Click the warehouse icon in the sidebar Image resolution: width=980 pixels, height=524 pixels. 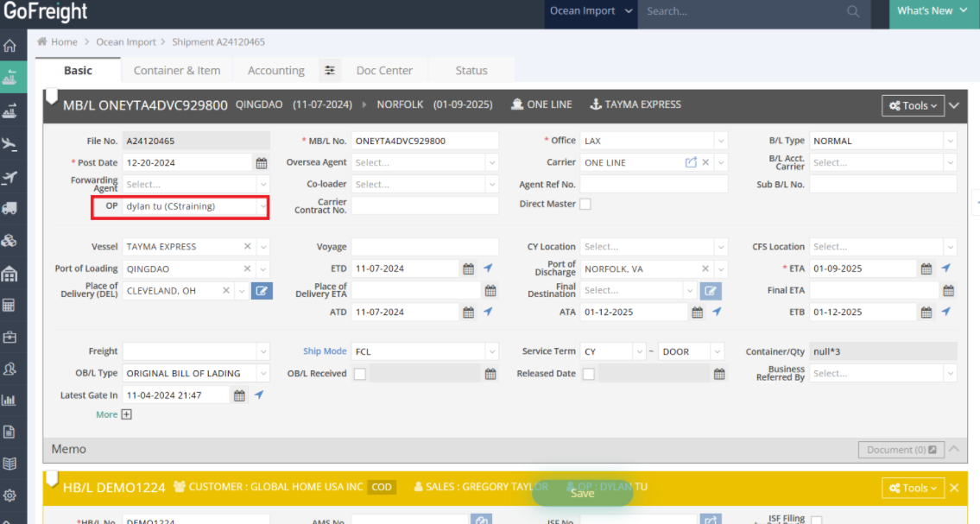(x=9, y=274)
